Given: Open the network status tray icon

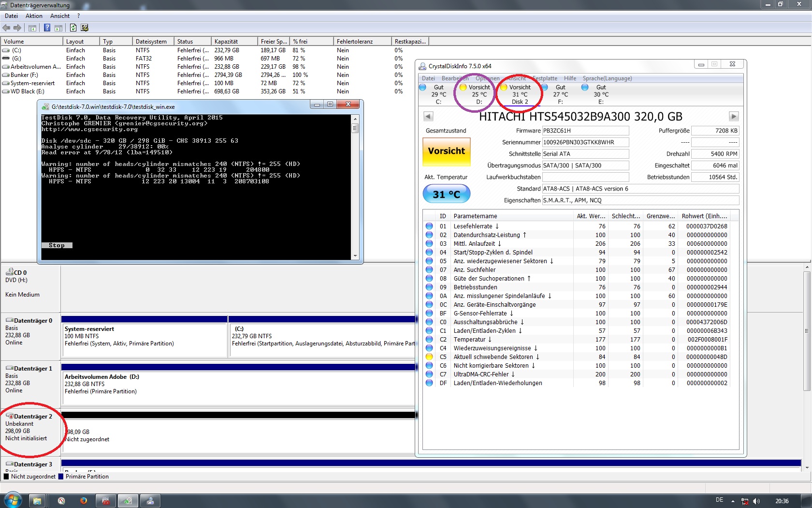Looking at the screenshot, I should 745,501.
